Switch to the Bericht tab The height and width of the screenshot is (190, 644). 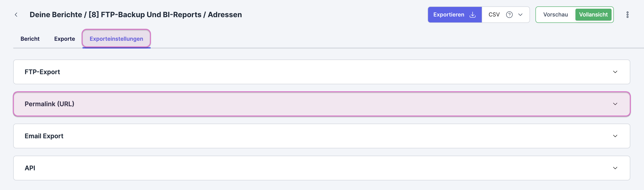30,39
